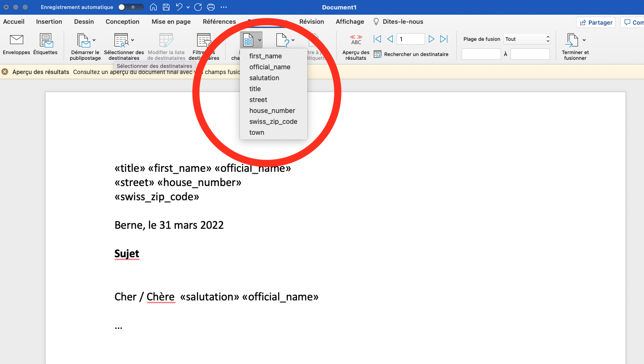Go to the next recipient record

431,39
